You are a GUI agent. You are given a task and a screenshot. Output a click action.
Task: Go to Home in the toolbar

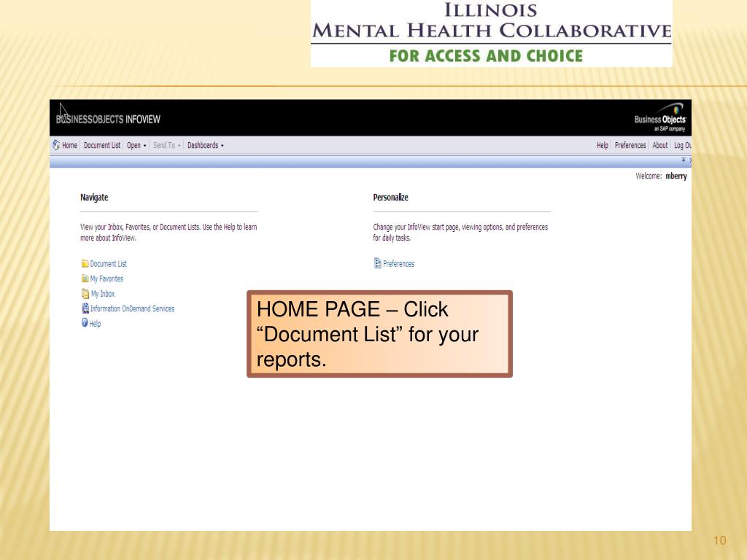pyautogui.click(x=69, y=145)
